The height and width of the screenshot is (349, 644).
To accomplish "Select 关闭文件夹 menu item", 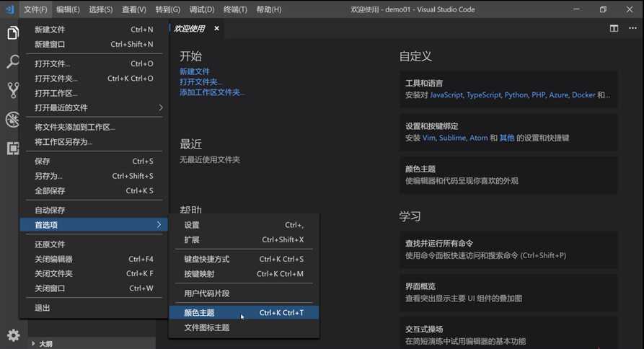I will [94, 273].
